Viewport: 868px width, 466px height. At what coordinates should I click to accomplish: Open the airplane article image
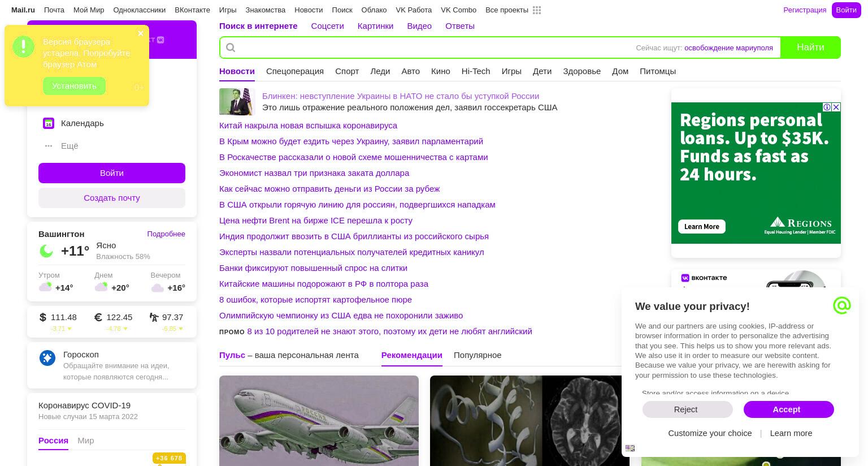pos(319,421)
